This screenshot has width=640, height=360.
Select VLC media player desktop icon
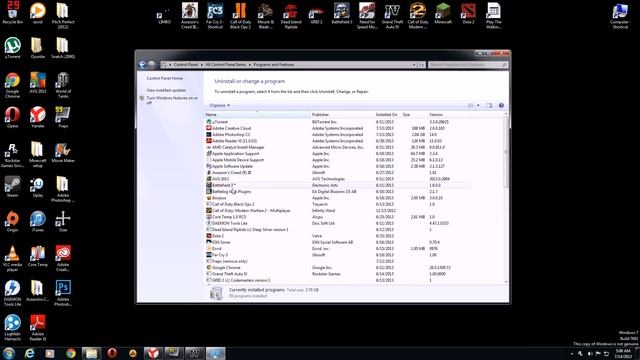point(13,259)
